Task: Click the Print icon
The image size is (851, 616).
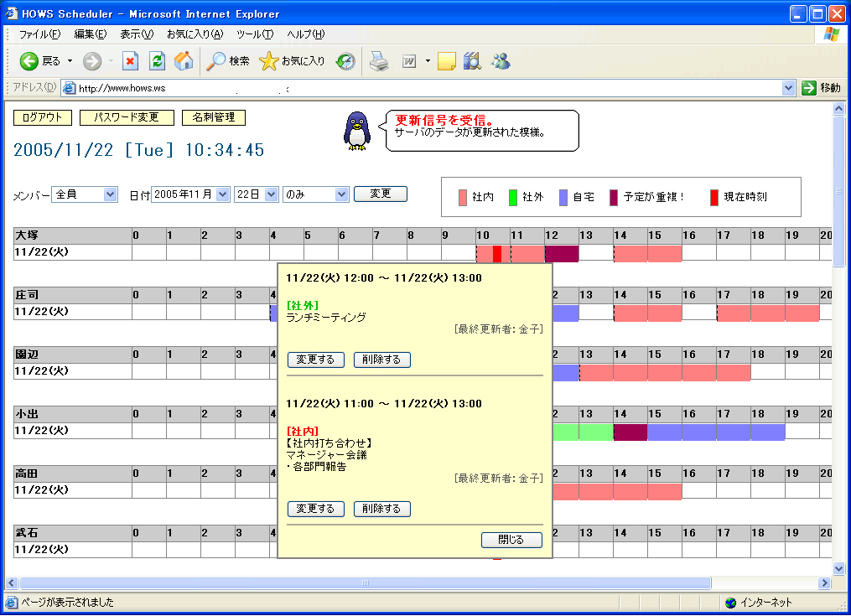Action: (x=379, y=61)
